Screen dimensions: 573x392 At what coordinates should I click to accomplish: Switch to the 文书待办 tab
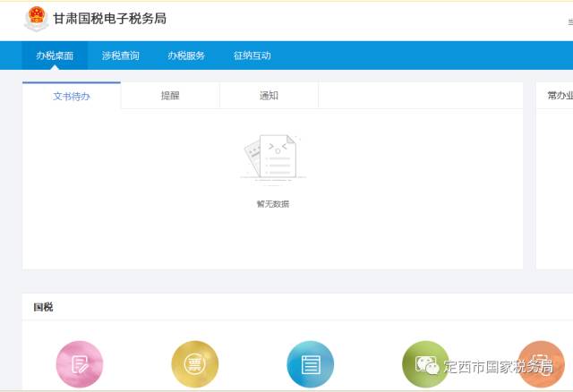point(72,96)
